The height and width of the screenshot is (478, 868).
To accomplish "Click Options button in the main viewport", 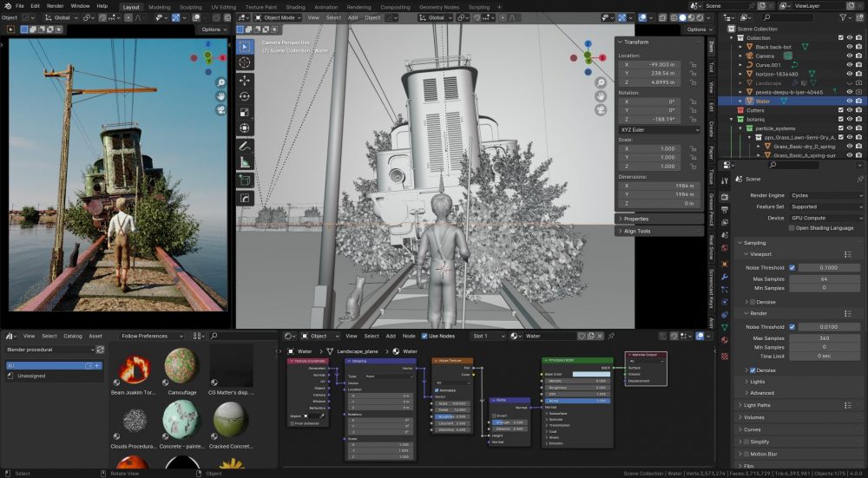I will coord(700,29).
